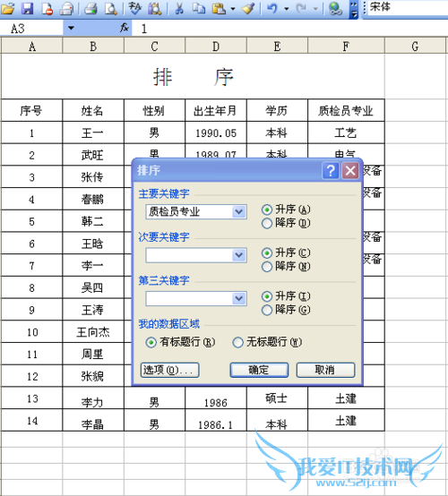This screenshot has height=496, width=448.
Task: Click the Redo arrow icon
Action: 301,8
